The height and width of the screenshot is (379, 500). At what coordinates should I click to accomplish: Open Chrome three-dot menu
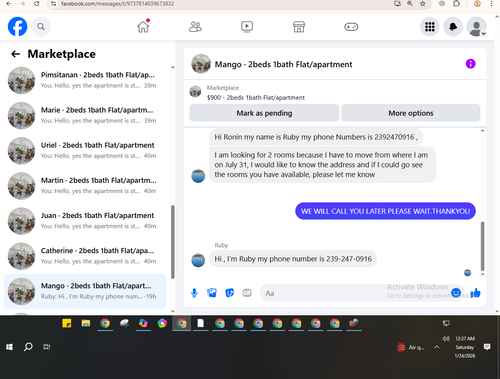click(x=491, y=4)
